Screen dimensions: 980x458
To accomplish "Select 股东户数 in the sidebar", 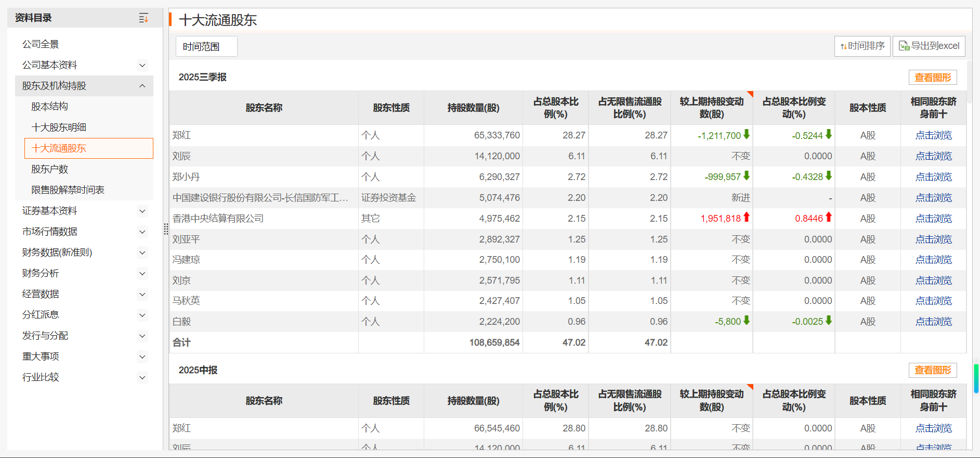I will point(49,169).
